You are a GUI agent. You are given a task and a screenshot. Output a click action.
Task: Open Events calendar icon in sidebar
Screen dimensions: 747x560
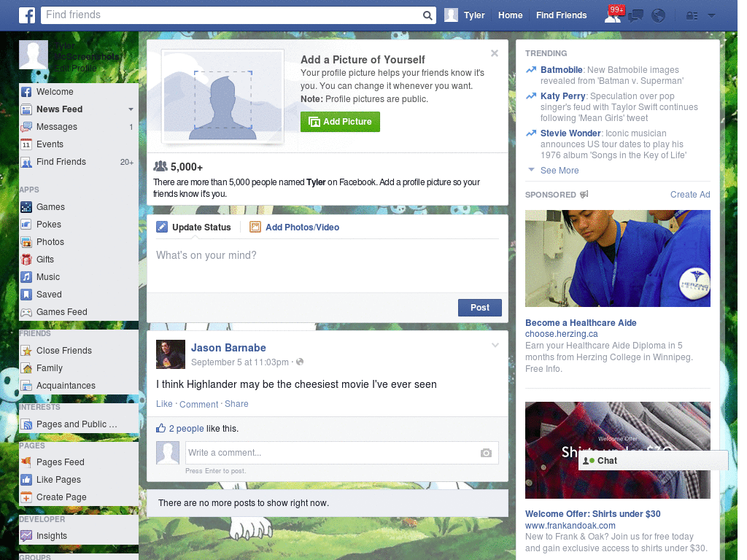click(x=26, y=144)
